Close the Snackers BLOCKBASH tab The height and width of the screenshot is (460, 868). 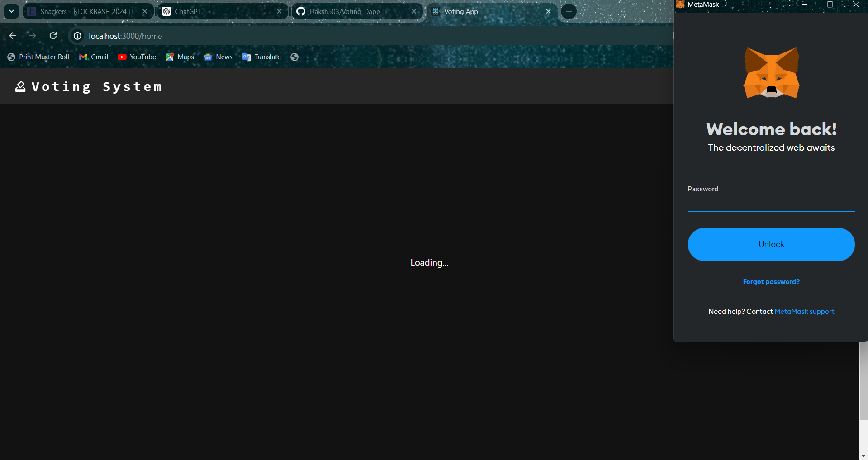pos(145,11)
